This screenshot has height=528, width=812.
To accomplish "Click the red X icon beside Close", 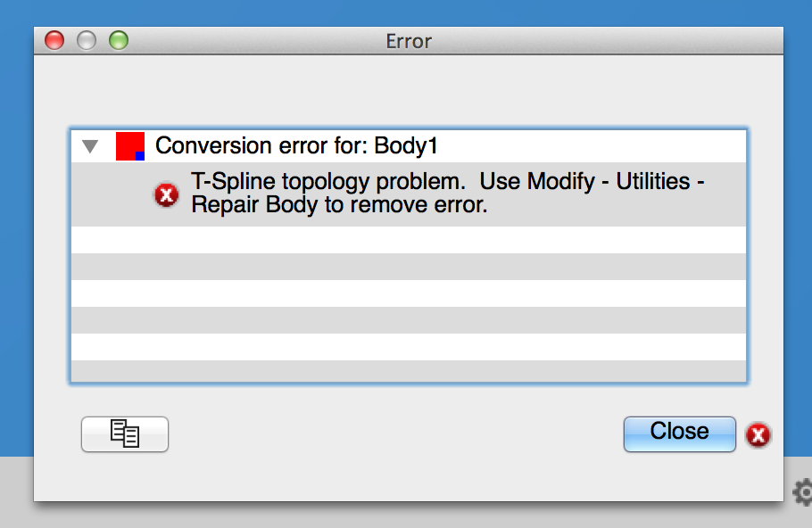I will click(x=758, y=435).
